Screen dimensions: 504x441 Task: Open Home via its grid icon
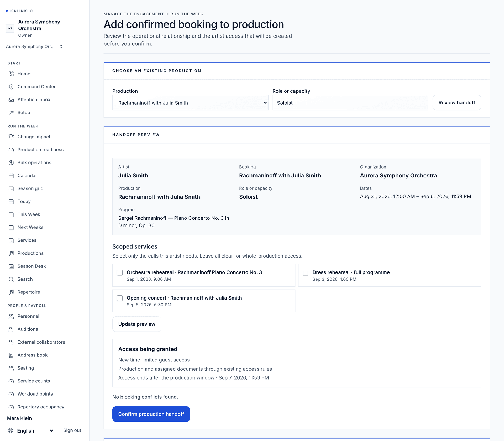tap(11, 74)
